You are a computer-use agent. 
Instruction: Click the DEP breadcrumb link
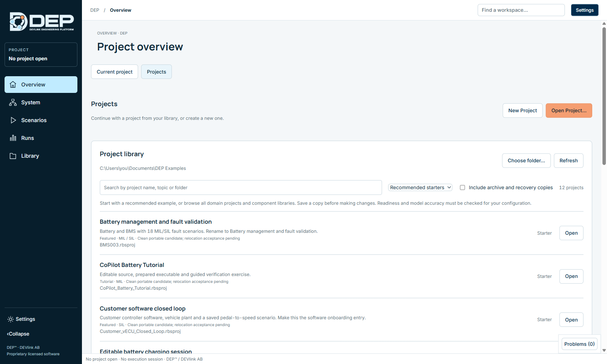[94, 10]
